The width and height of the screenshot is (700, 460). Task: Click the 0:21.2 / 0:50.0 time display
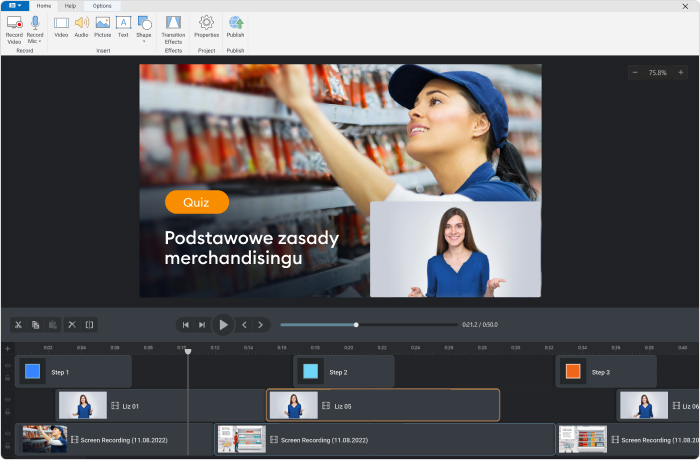[480, 325]
